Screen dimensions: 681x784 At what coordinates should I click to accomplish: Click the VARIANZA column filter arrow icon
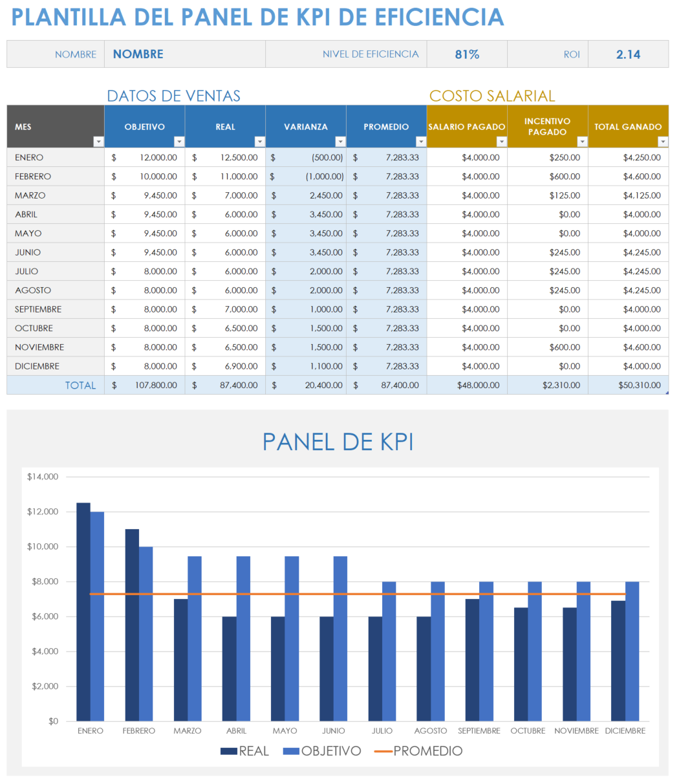[x=341, y=141]
